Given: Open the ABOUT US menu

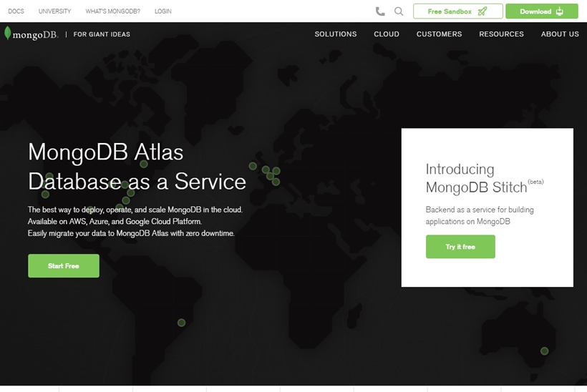Looking at the screenshot, I should pos(560,34).
